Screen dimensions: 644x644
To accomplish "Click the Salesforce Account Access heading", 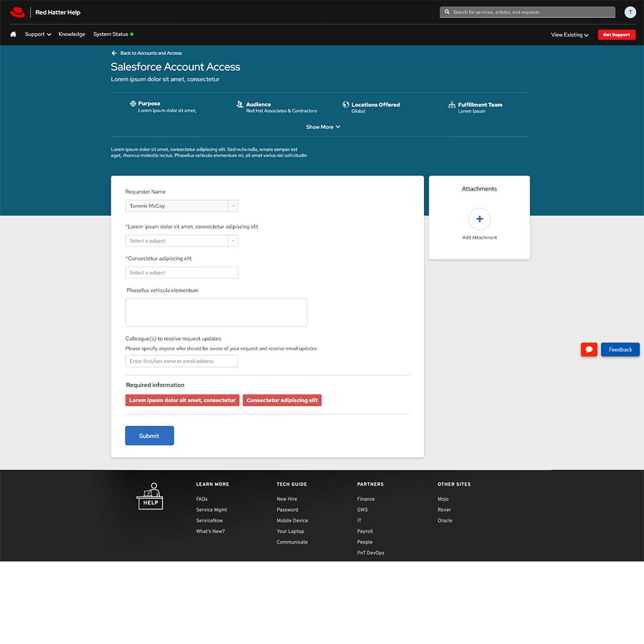I will tap(175, 66).
